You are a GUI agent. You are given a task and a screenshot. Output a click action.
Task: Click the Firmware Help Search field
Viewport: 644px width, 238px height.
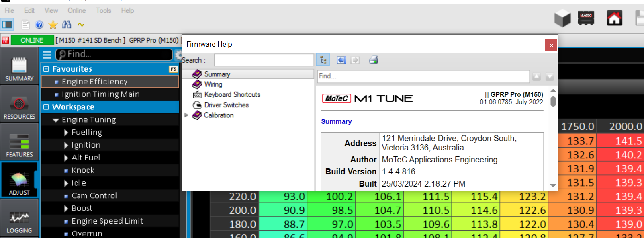coord(264,60)
